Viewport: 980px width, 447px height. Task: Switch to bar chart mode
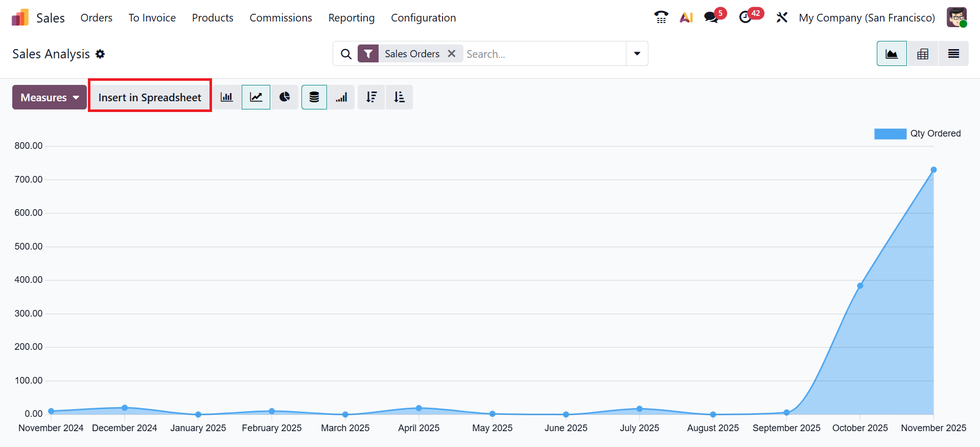pyautogui.click(x=226, y=97)
